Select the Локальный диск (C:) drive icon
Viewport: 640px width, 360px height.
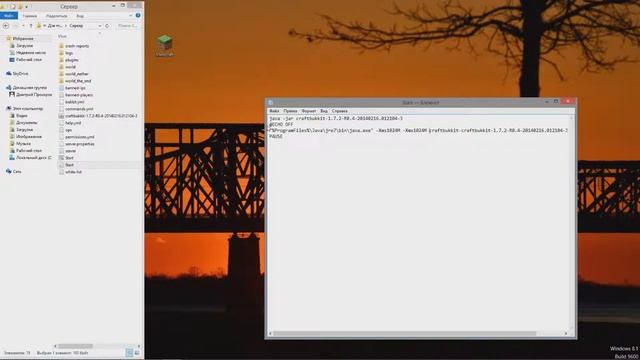12,158
